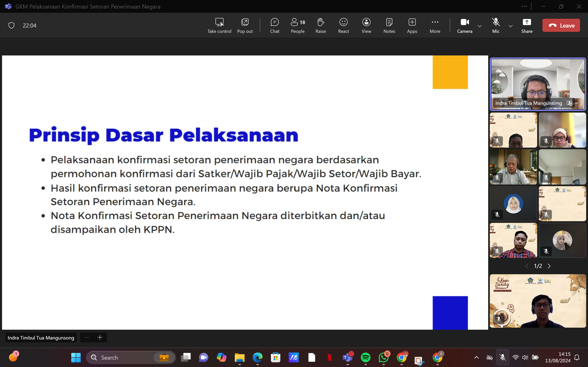Zoom in shared content with plus
Image resolution: width=588 pixels, height=367 pixels.
click(100, 337)
